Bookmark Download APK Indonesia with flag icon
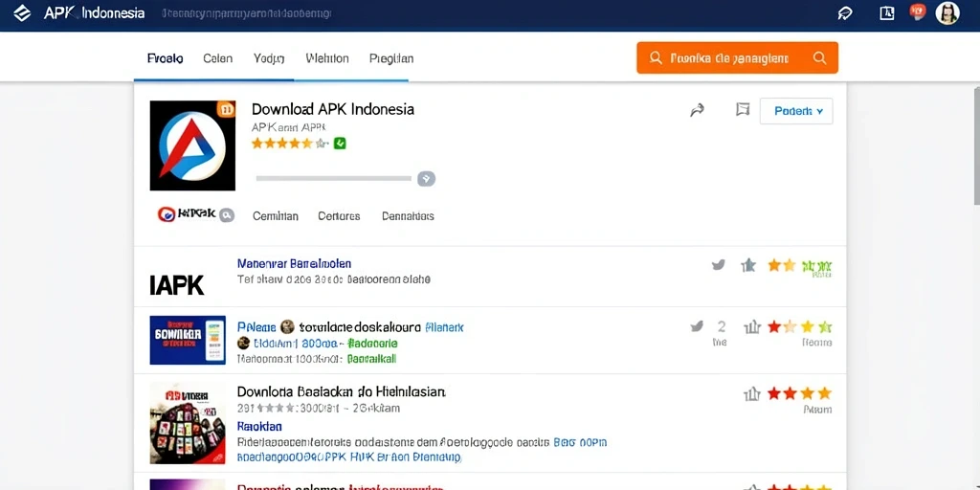The width and height of the screenshot is (980, 490). (x=743, y=111)
